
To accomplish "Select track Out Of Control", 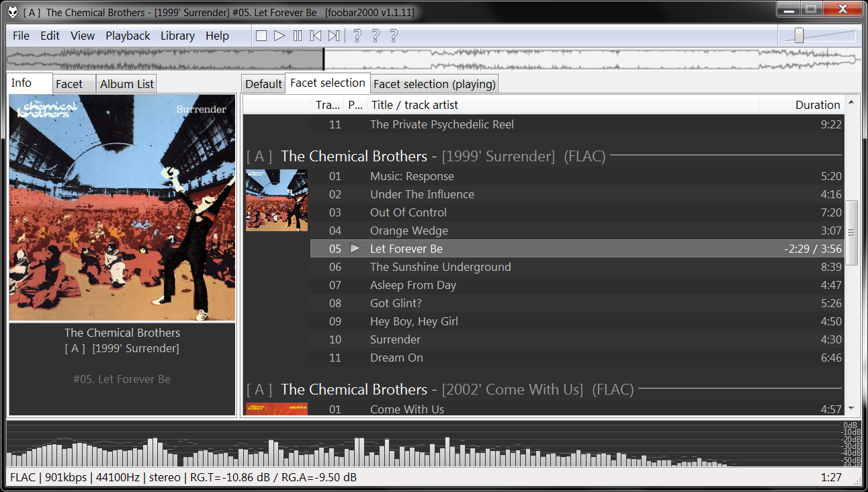I will point(577,212).
